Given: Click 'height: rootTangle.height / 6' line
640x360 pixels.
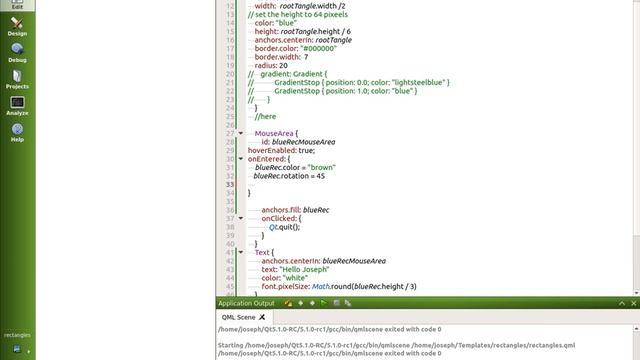Looking at the screenshot, I should 302,31.
